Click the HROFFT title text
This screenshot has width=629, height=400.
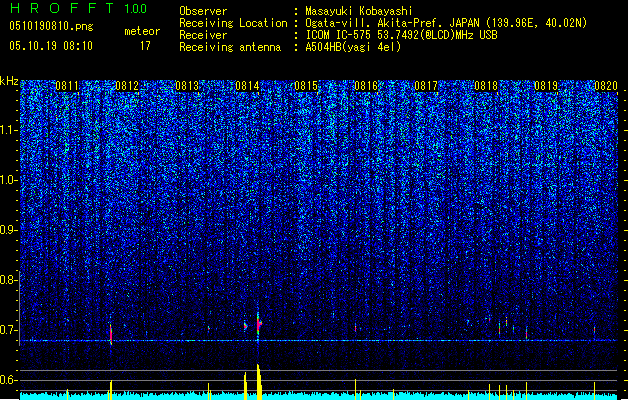[62, 8]
